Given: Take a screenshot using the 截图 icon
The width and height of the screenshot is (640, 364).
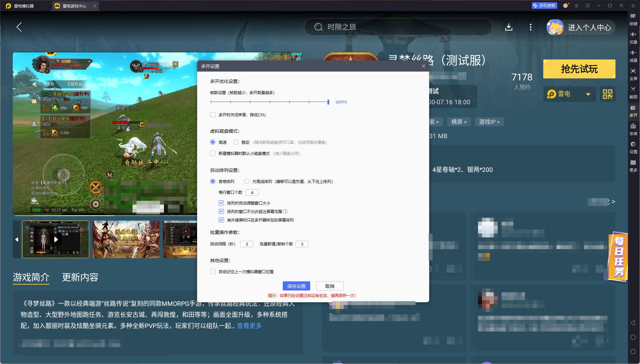Looking at the screenshot, I should click(633, 92).
